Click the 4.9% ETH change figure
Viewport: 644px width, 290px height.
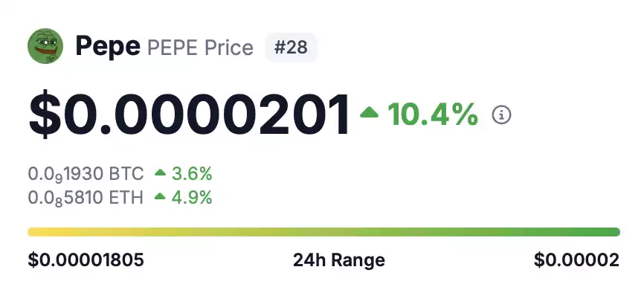192,198
